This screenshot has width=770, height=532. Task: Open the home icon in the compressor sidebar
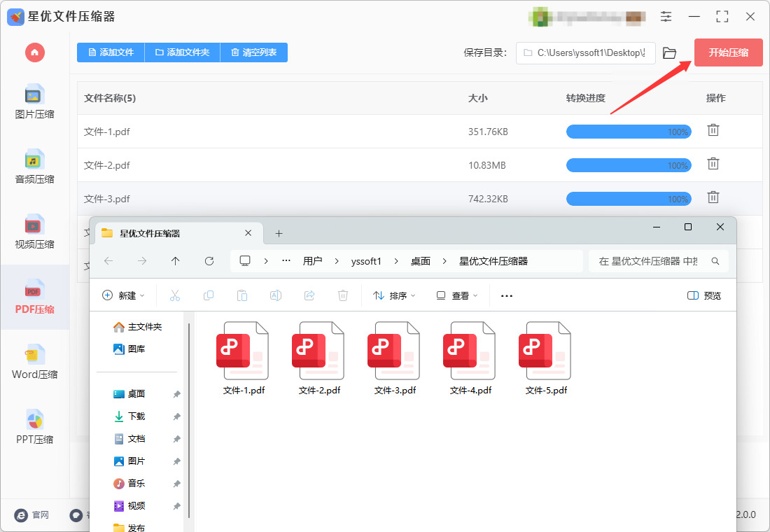(35, 52)
